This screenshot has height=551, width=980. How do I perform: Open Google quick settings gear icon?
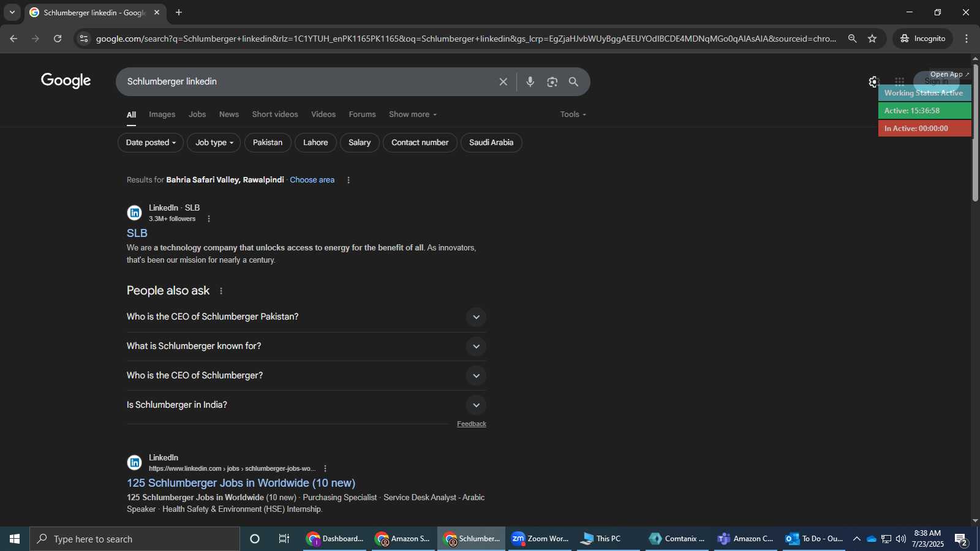(873, 81)
